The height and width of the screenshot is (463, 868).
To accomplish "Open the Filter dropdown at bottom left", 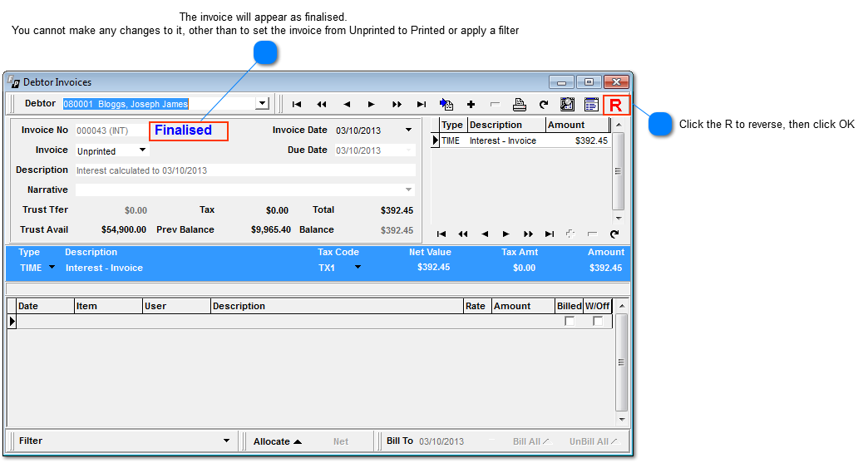I will click(226, 441).
